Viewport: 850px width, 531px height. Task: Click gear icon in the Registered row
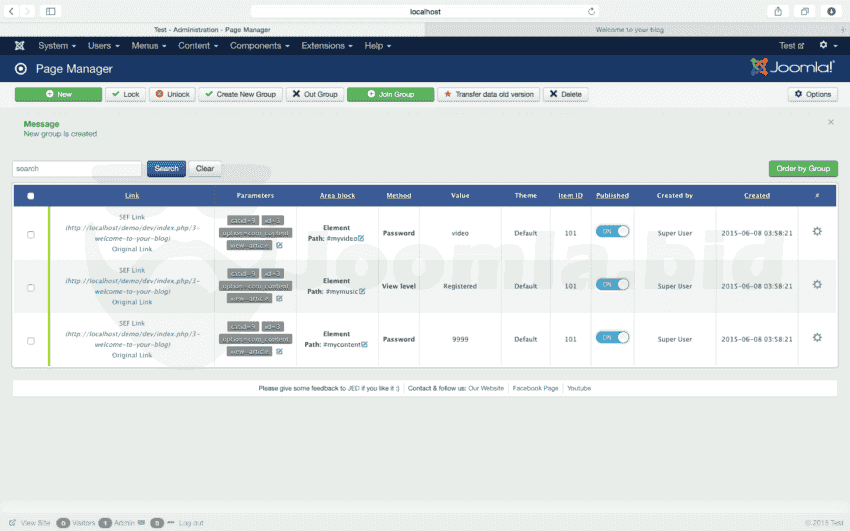(817, 285)
